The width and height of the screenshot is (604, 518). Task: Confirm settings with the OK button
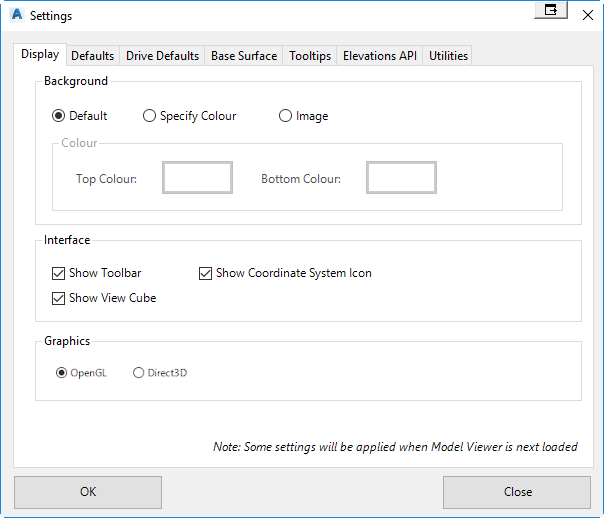point(88,492)
